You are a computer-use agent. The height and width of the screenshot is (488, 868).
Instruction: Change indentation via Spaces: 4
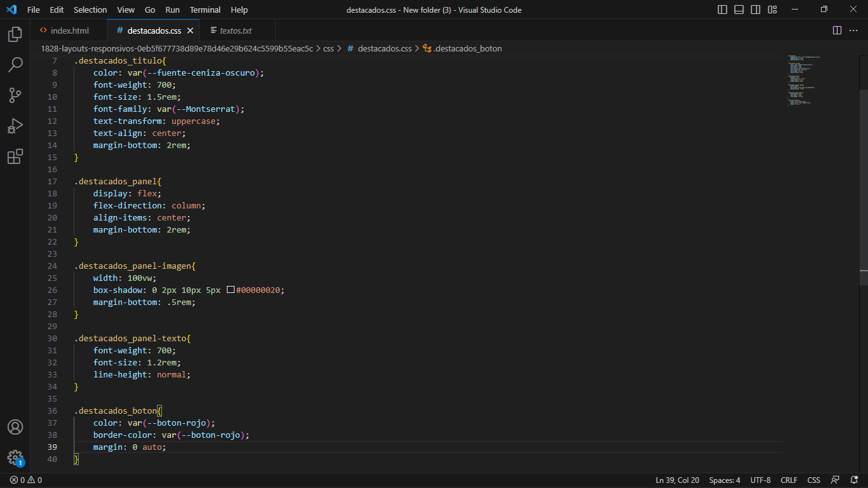point(724,480)
